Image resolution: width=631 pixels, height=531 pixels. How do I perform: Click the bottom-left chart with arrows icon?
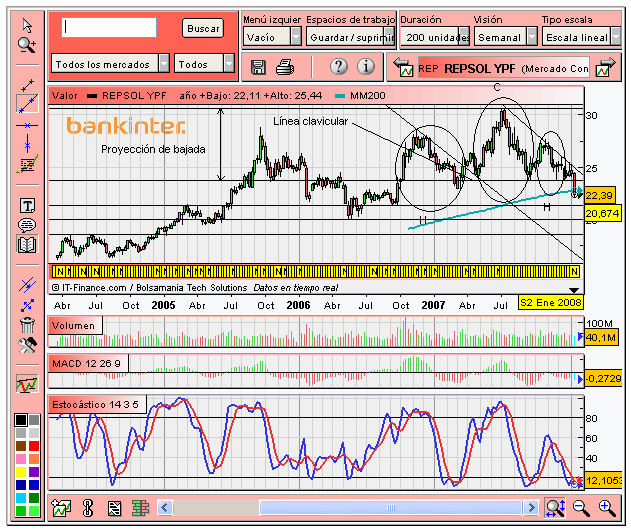[61, 508]
